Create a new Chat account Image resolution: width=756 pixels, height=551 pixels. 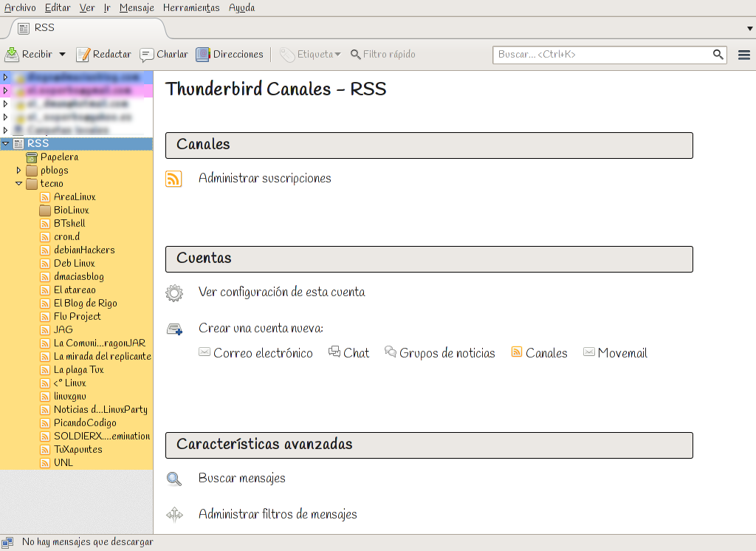coord(348,353)
